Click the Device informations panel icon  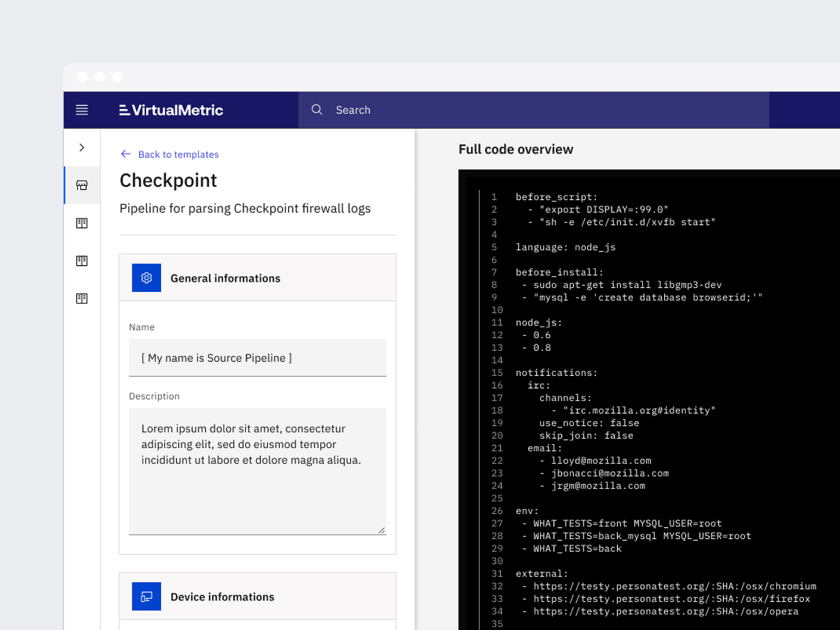pyautogui.click(x=146, y=596)
